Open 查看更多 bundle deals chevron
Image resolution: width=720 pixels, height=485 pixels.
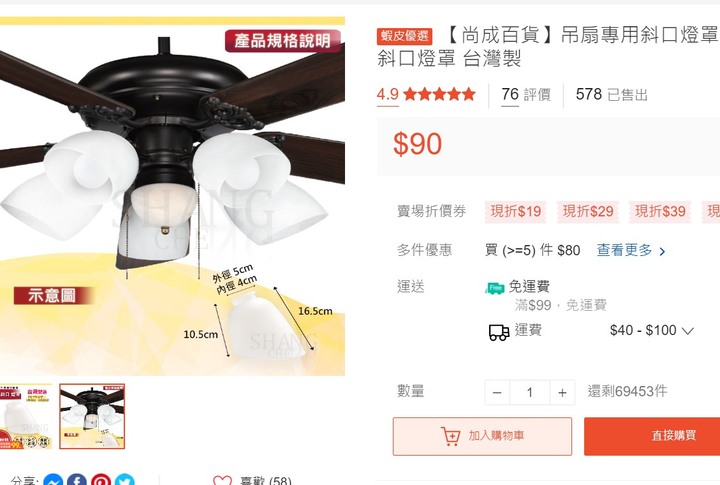click(x=662, y=251)
